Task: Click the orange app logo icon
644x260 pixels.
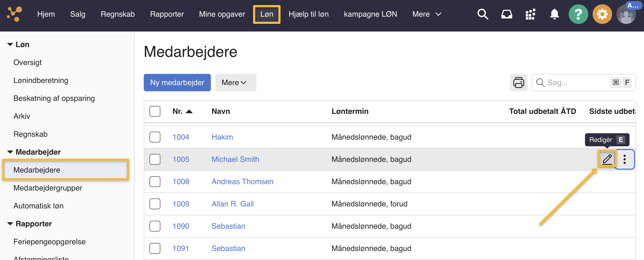Action: (x=14, y=14)
